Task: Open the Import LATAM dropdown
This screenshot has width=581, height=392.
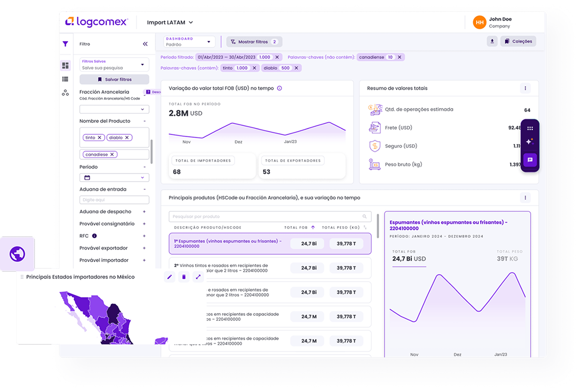Action: click(x=170, y=22)
